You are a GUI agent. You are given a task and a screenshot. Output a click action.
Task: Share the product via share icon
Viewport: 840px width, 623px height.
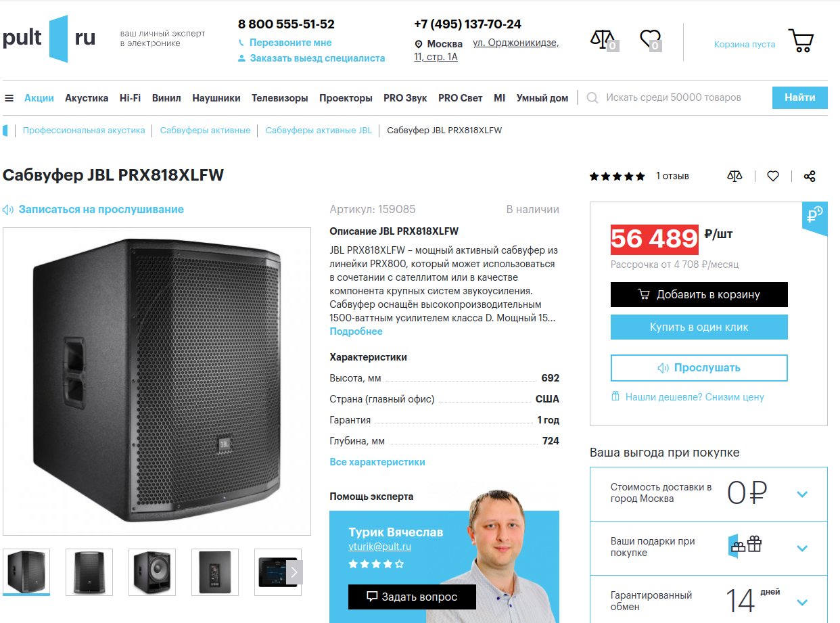coord(810,176)
